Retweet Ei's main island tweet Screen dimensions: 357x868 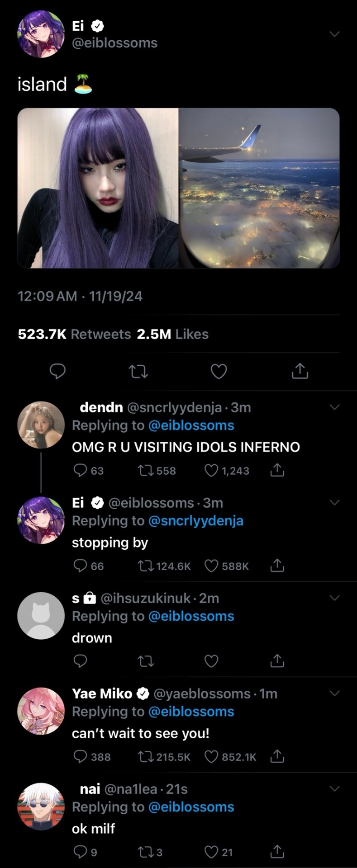[x=138, y=372]
